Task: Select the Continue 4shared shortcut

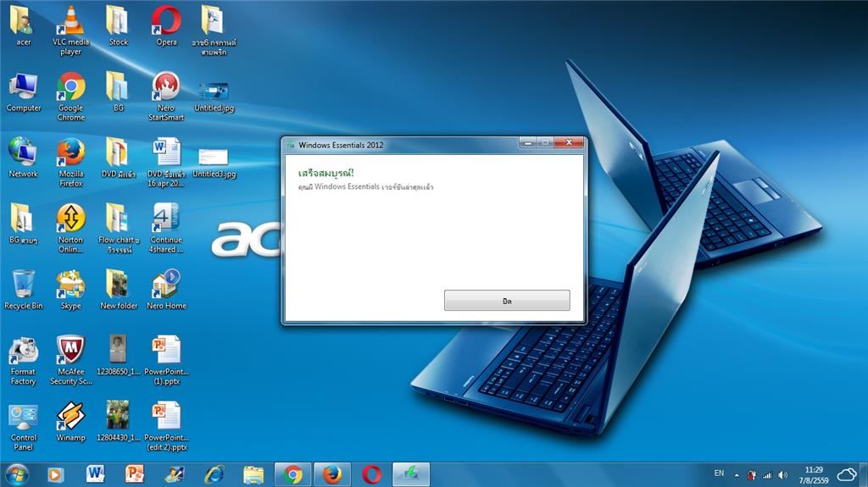Action: point(166,228)
